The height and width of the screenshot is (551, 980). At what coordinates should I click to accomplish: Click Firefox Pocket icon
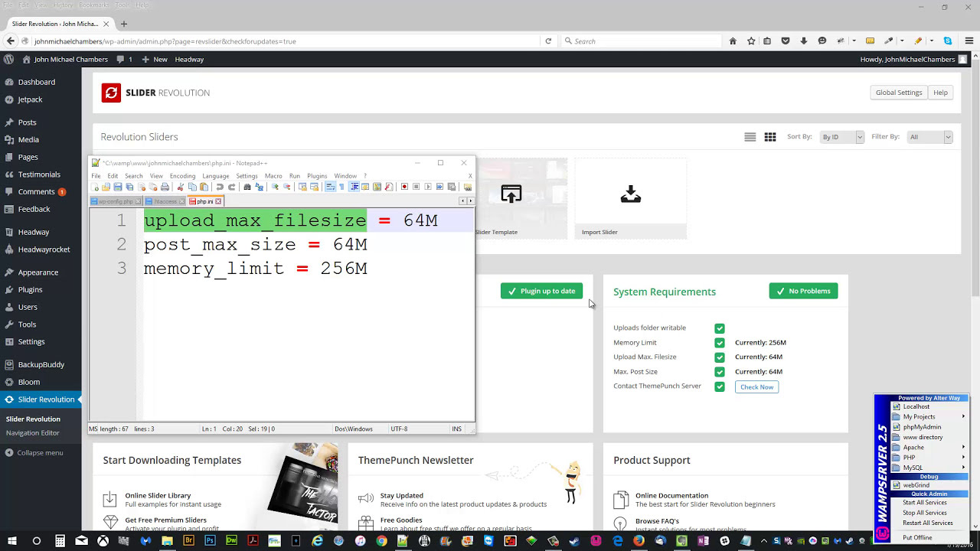(786, 41)
